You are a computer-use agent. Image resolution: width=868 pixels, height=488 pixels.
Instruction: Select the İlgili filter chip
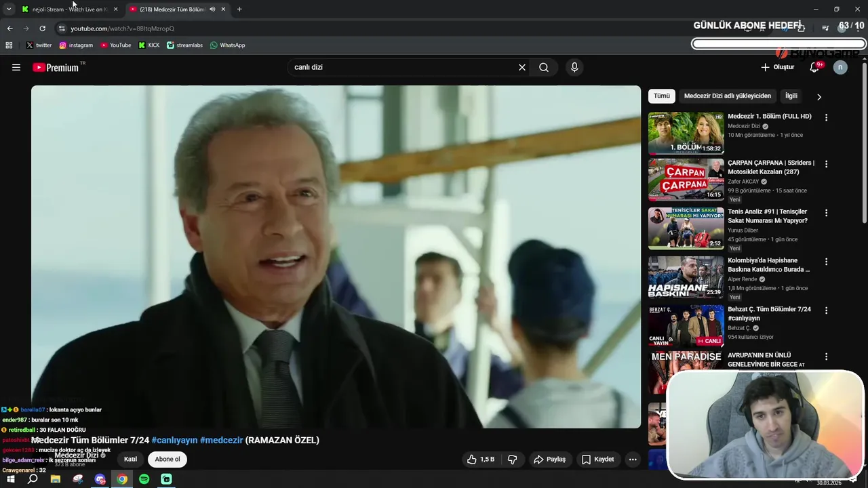click(x=791, y=96)
